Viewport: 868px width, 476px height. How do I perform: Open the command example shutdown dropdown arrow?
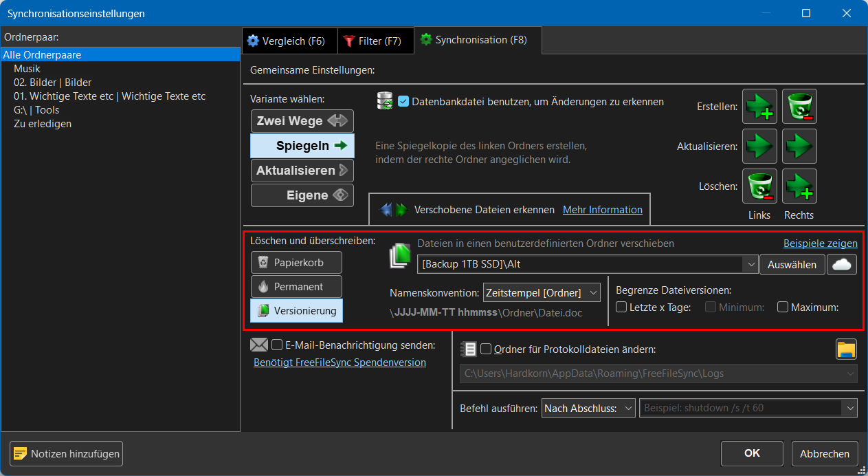[x=851, y=408]
